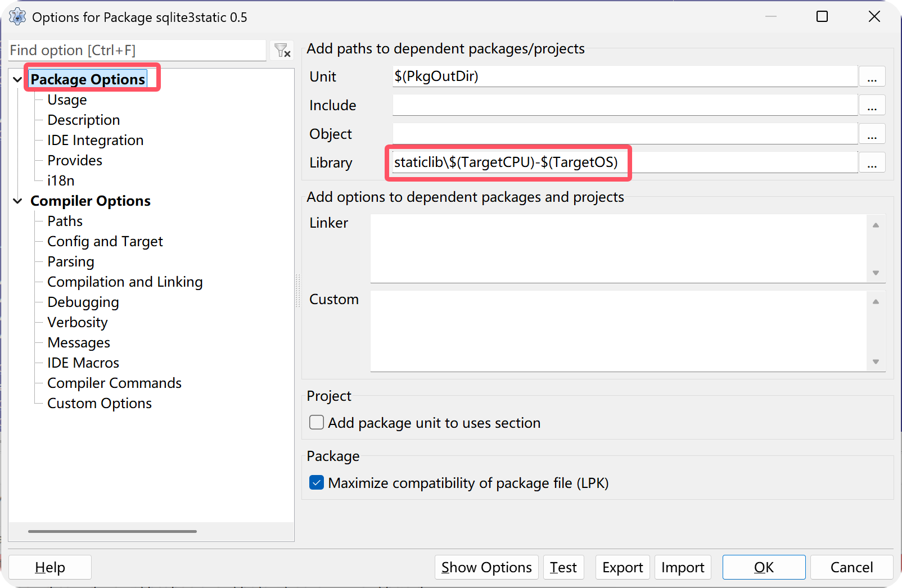
Task: Click the Export button
Action: tap(623, 567)
